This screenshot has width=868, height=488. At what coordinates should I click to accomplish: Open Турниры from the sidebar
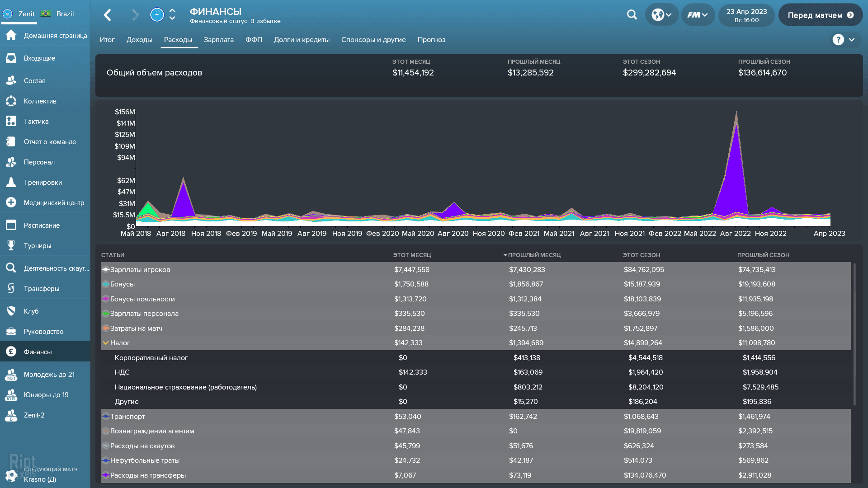click(x=38, y=245)
